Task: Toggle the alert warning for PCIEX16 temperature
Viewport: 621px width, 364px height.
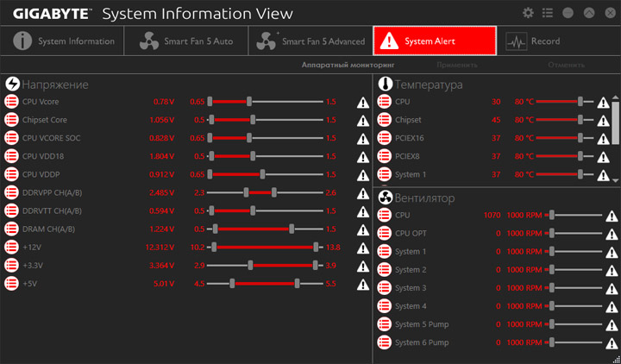Action: pos(603,139)
